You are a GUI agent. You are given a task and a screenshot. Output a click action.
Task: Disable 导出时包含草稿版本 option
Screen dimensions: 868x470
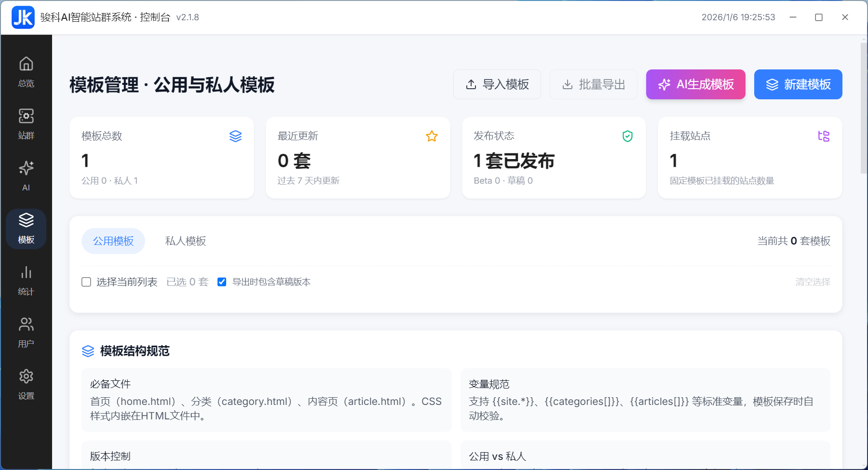coord(222,282)
